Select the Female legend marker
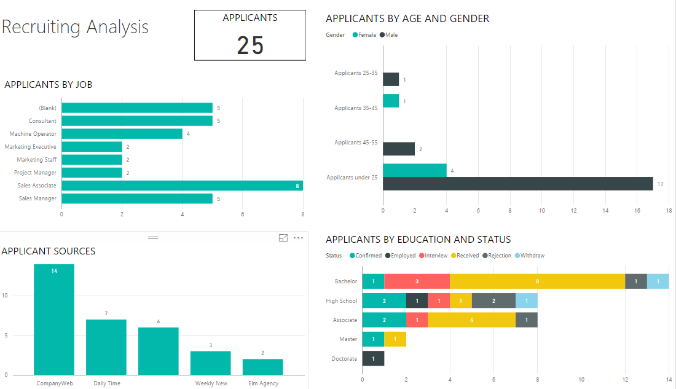 click(355, 35)
